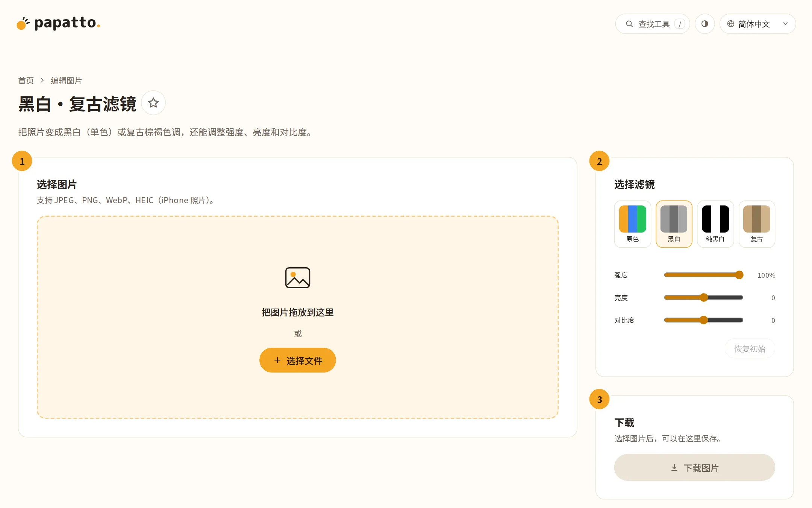Click the search magnifier icon
812x508 pixels.
(x=629, y=24)
